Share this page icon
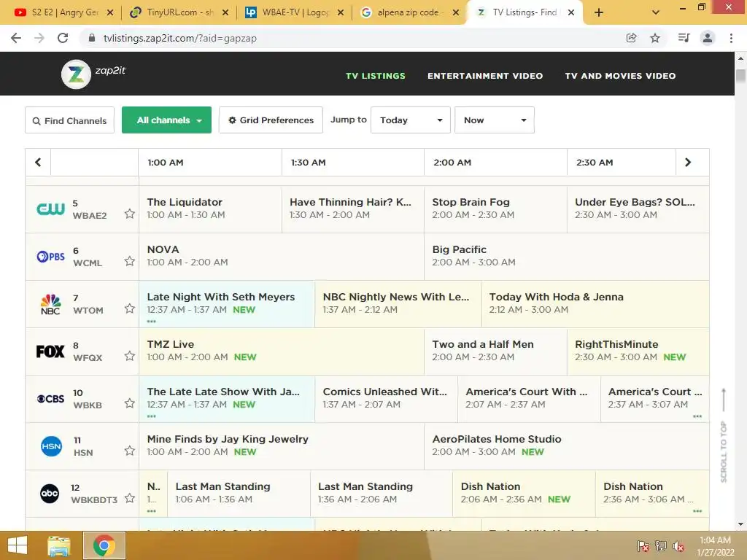Screen dimensions: 747x560 631,38
